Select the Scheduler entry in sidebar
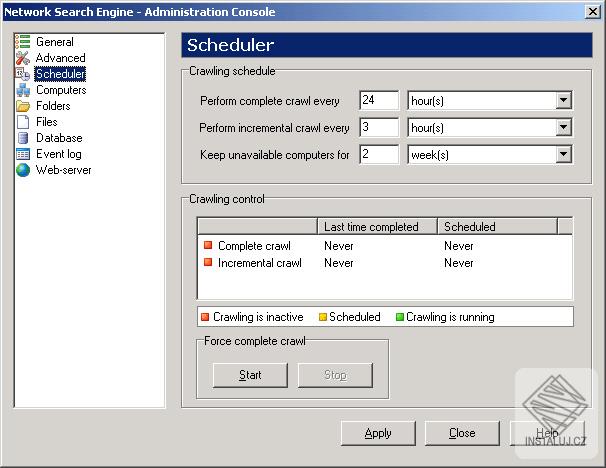This screenshot has width=606, height=468. pos(60,74)
